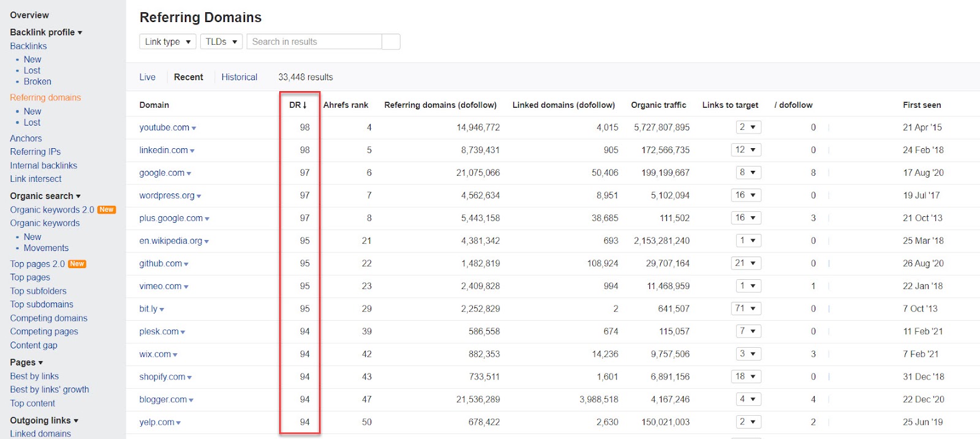Open Referring domains in sidebar
This screenshot has height=439, width=980.
[45, 97]
